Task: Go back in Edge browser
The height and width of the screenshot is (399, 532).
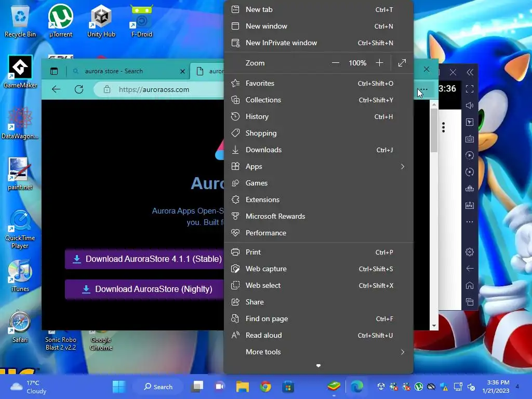Action: (x=56, y=89)
